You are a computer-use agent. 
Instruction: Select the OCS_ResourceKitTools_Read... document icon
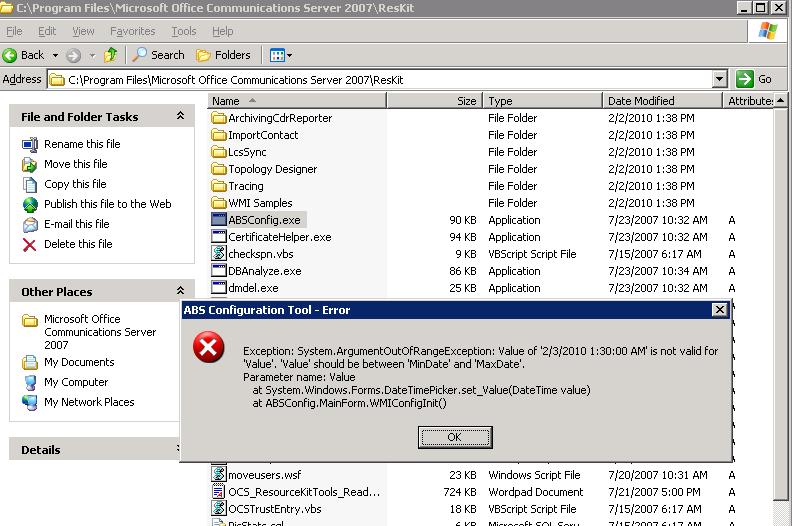(219, 492)
